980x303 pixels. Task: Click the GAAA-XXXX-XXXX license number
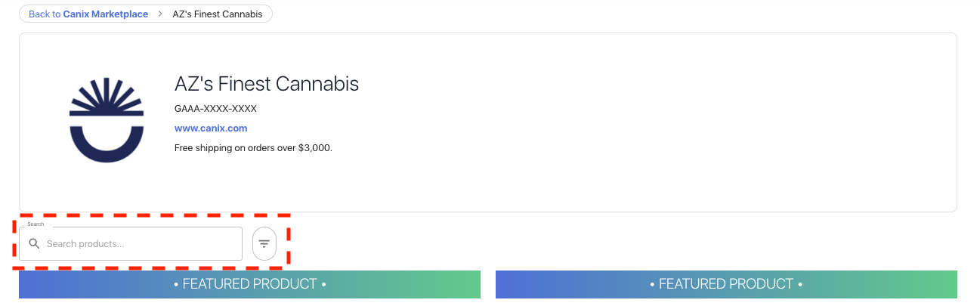tap(215, 109)
